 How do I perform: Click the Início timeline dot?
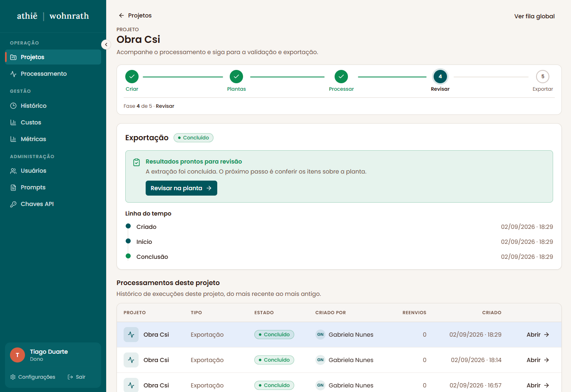click(128, 241)
